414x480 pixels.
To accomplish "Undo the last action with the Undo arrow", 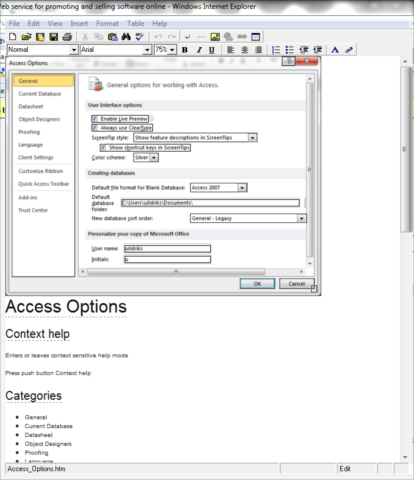I will coord(158,37).
